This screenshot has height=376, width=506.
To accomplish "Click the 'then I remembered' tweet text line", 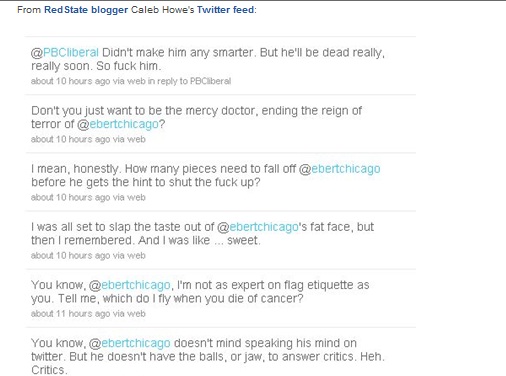I will point(146,240).
